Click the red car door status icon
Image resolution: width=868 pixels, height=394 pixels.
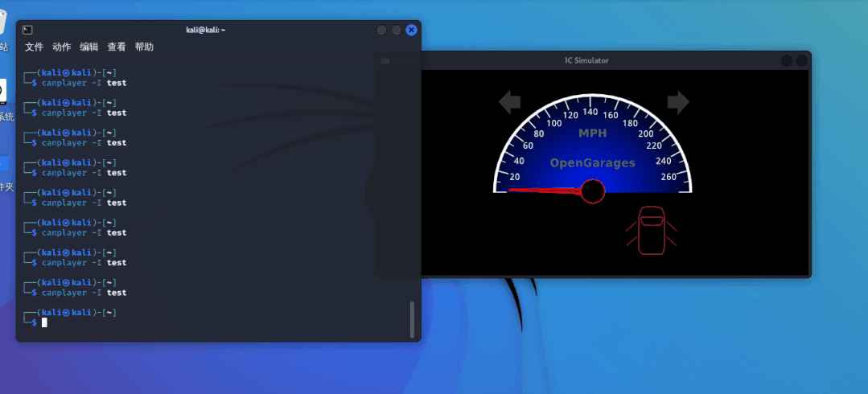point(652,230)
